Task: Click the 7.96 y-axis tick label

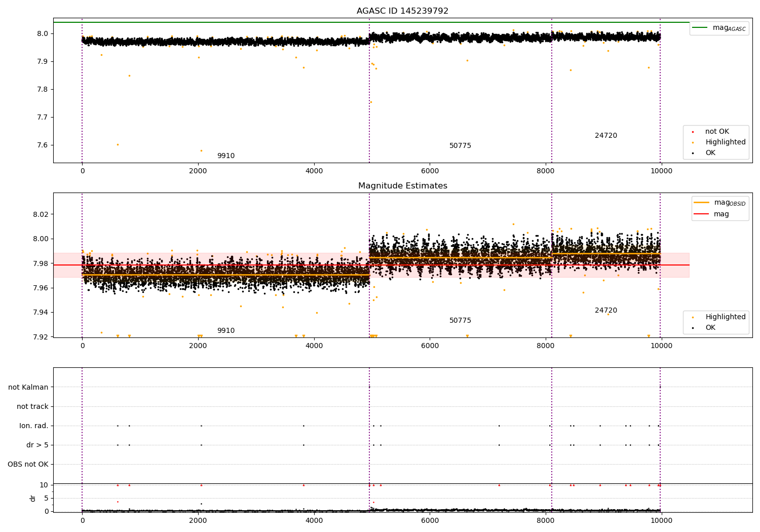Action: (41, 288)
